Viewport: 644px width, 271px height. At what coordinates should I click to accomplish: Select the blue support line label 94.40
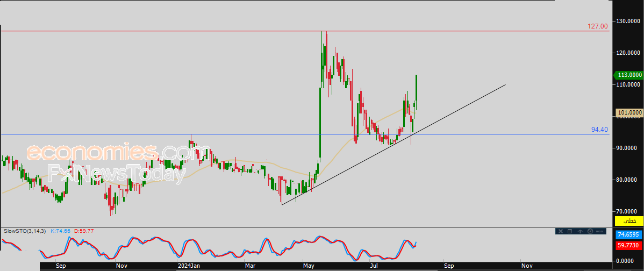599,130
